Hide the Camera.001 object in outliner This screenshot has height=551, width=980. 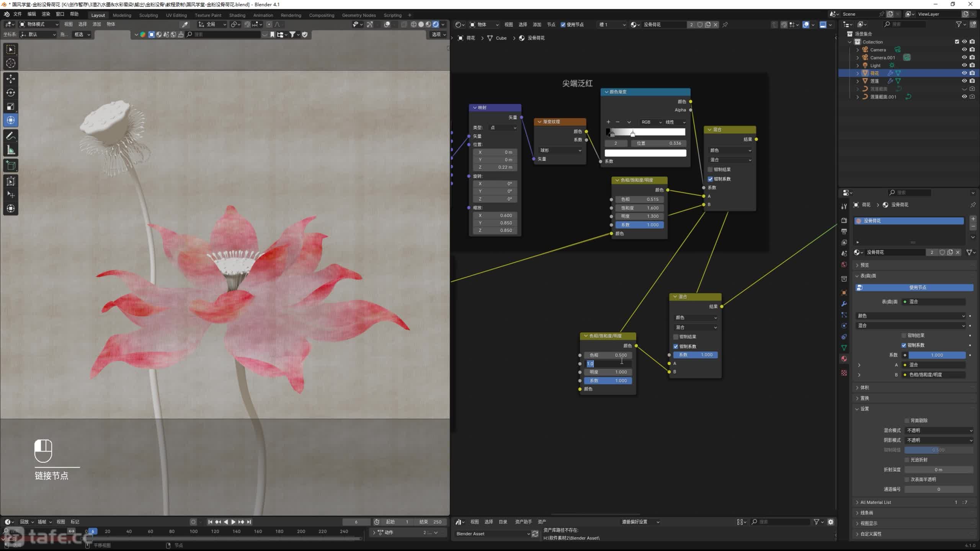(x=964, y=57)
